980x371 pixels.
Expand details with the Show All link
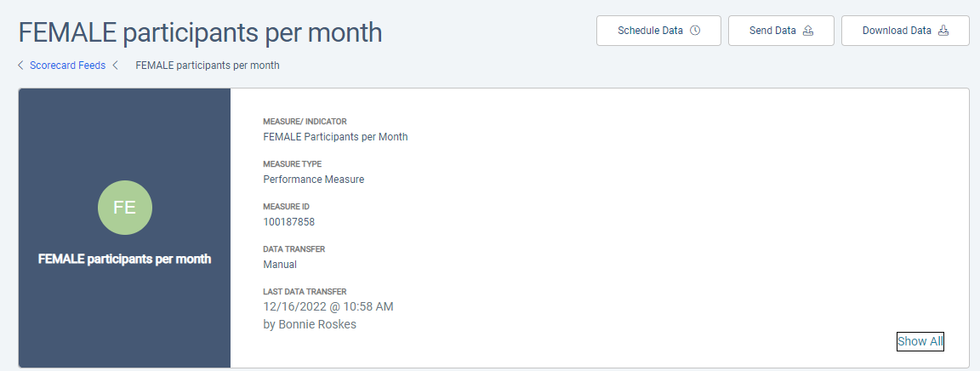920,341
